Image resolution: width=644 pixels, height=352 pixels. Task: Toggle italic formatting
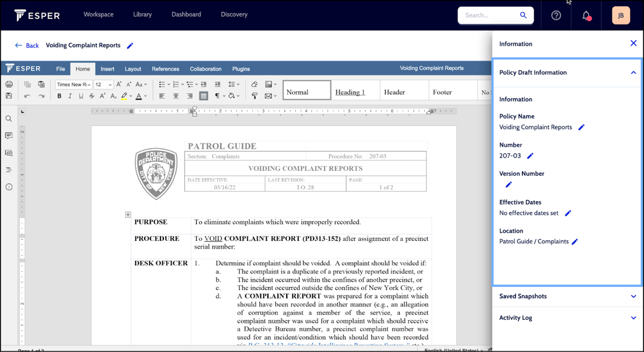click(70, 96)
